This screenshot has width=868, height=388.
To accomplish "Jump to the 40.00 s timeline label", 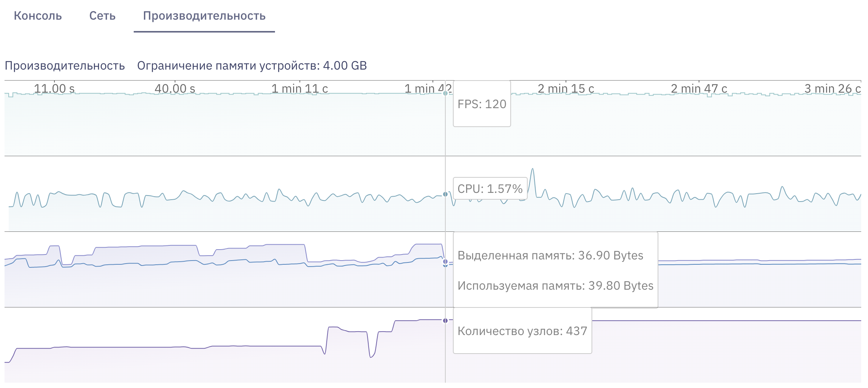I will click(x=175, y=88).
